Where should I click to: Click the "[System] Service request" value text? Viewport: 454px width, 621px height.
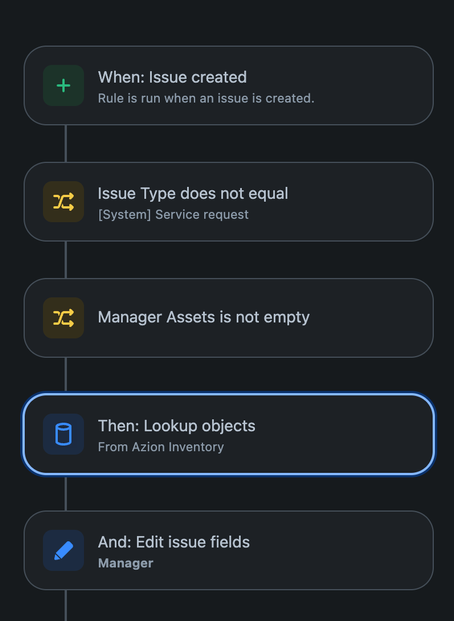[x=173, y=215]
